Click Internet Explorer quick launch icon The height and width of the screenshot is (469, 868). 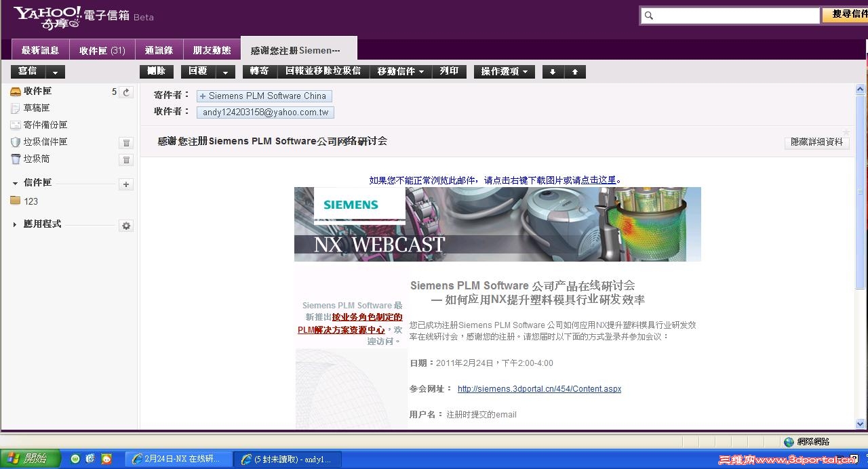[90, 459]
